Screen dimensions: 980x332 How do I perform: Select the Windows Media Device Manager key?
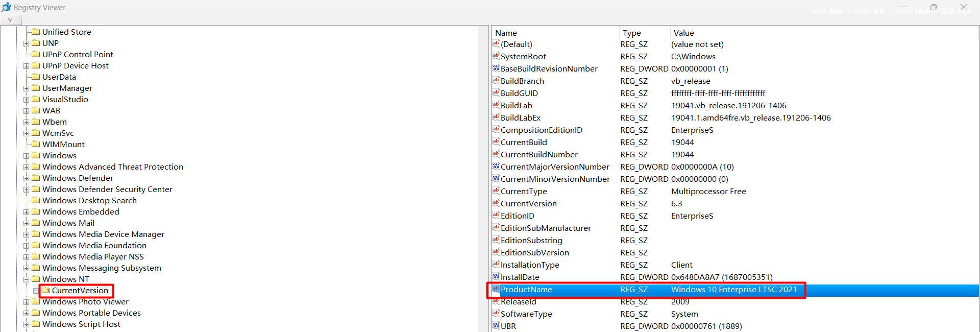pos(103,234)
